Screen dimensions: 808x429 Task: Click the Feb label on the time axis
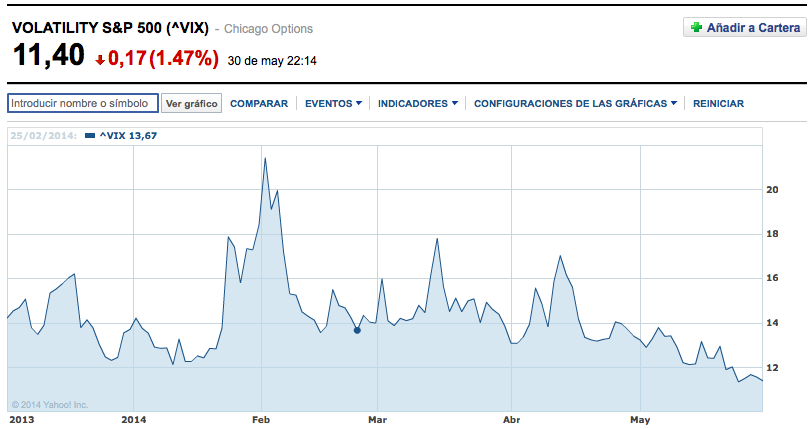(261, 420)
